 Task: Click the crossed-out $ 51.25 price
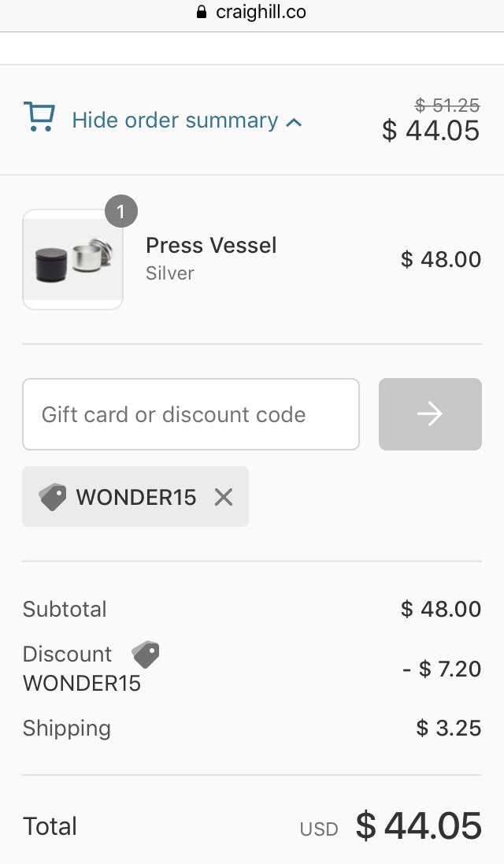click(447, 106)
